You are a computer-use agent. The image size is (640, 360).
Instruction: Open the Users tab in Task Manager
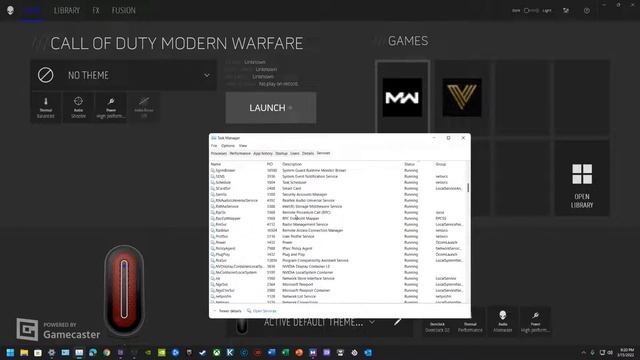[x=295, y=153]
